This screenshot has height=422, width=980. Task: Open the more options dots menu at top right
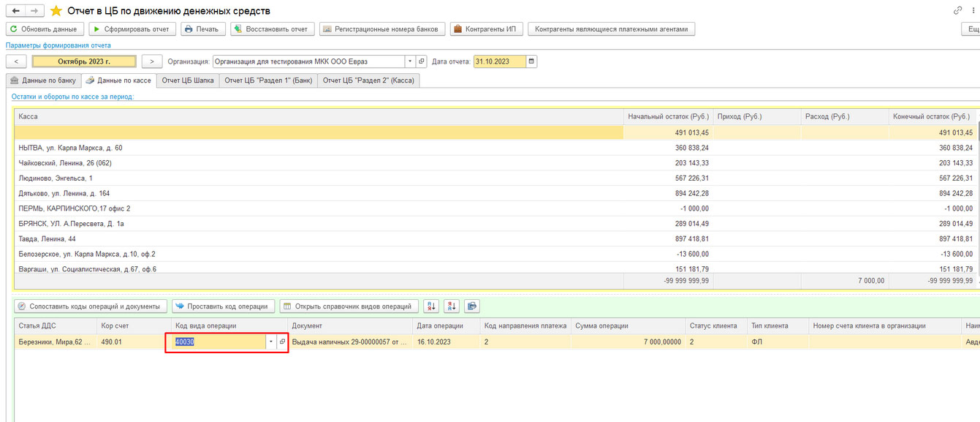[x=974, y=11]
